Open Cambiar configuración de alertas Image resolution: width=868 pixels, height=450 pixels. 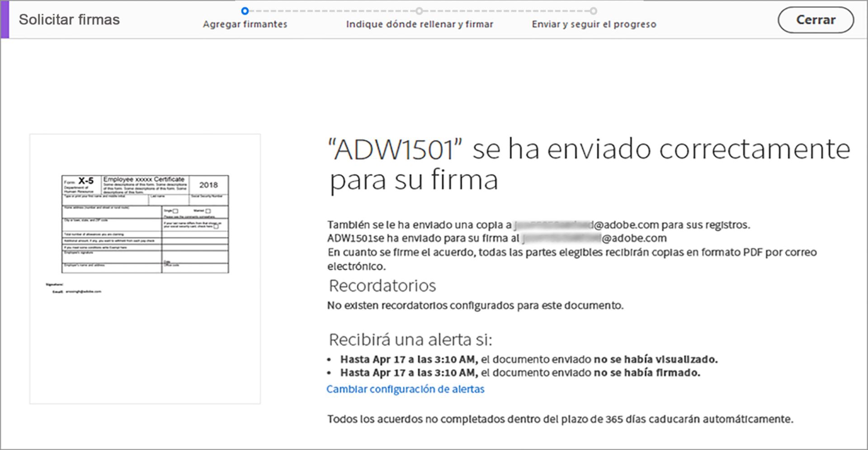point(406,389)
